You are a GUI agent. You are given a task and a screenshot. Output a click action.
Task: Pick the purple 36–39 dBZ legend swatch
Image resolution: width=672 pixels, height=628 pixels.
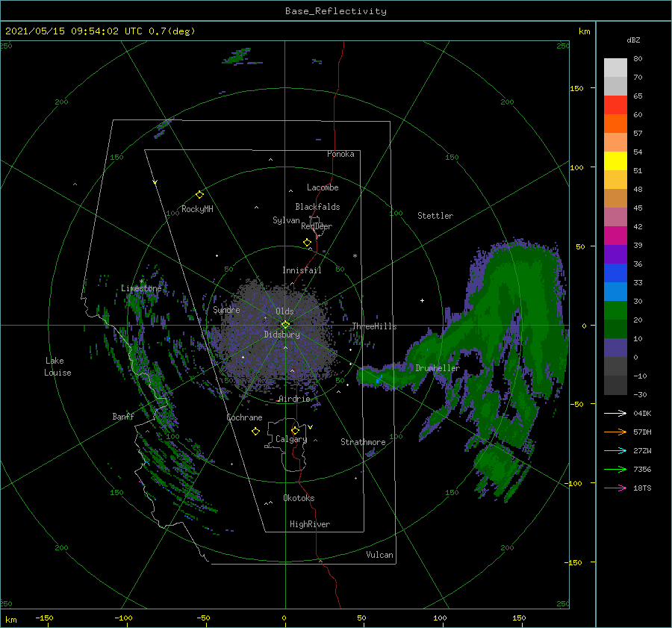click(x=615, y=254)
